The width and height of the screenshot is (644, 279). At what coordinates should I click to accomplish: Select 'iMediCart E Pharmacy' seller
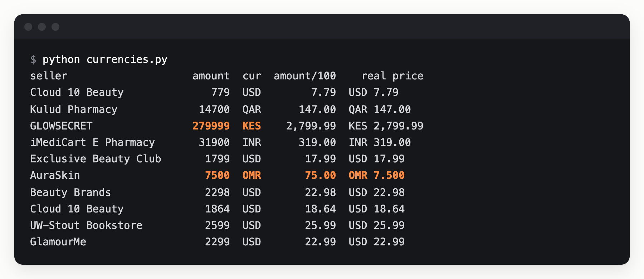coord(92,142)
